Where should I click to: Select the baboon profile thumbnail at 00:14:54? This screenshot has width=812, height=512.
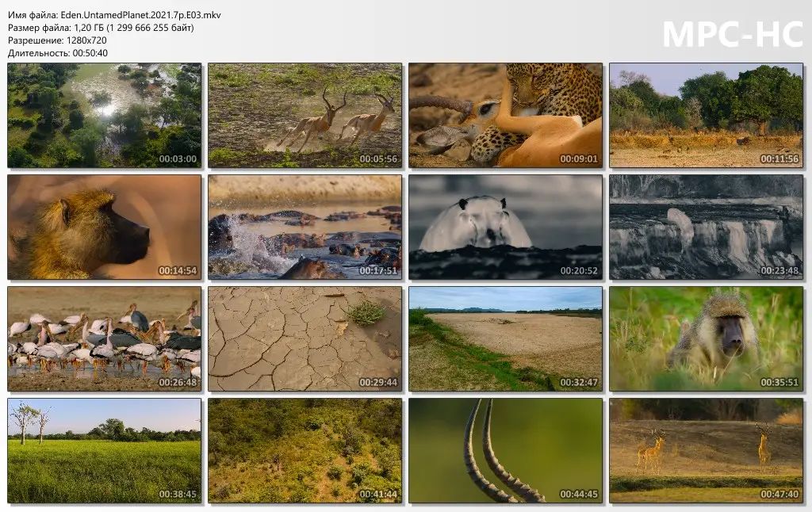[105, 227]
